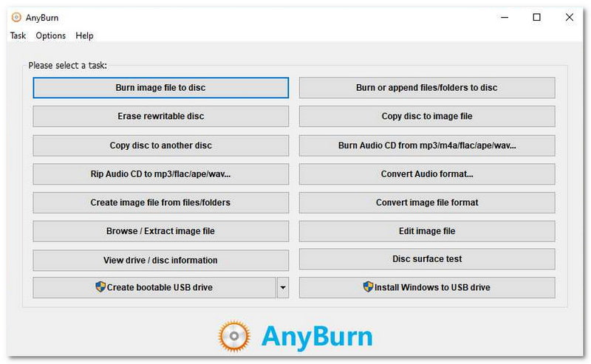The image size is (591, 364).
Task: Minimize the AnyBurn window
Action: click(x=505, y=17)
